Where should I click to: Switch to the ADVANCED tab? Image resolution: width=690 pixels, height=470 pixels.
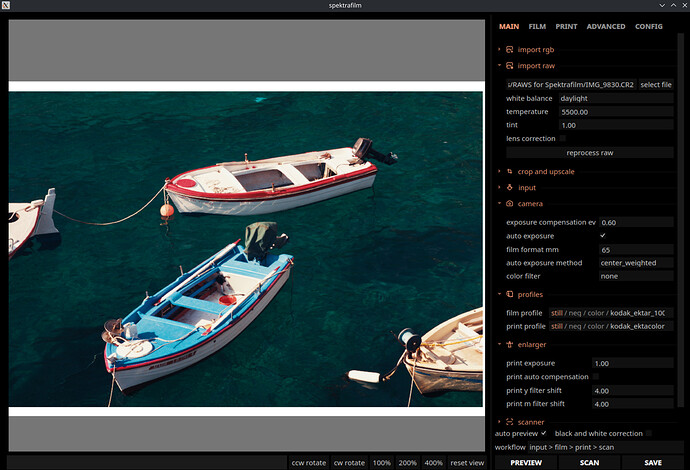[x=606, y=26]
